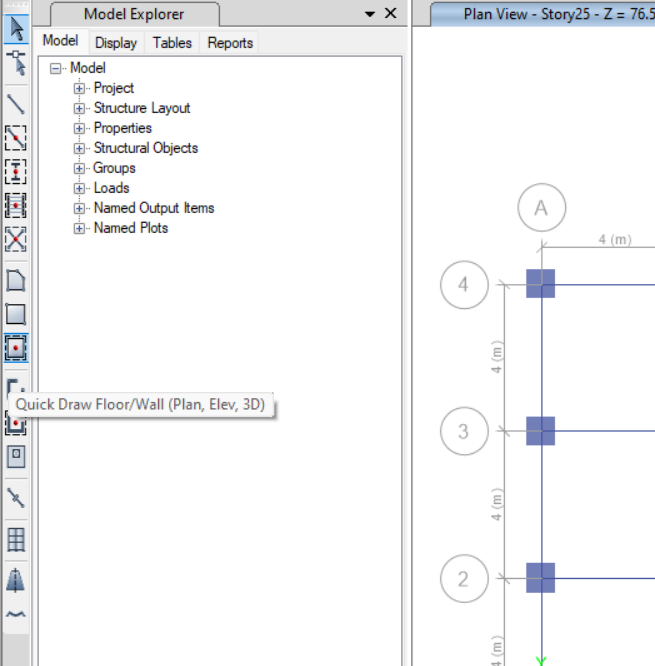The width and height of the screenshot is (655, 666).
Task: Pick the wavy section cut tool
Action: click(x=16, y=614)
